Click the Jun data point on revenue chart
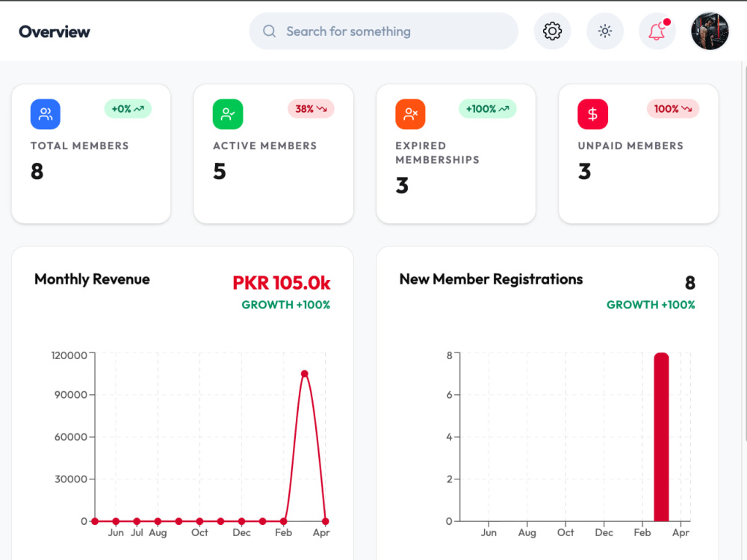The height and width of the screenshot is (560, 747). click(x=116, y=521)
